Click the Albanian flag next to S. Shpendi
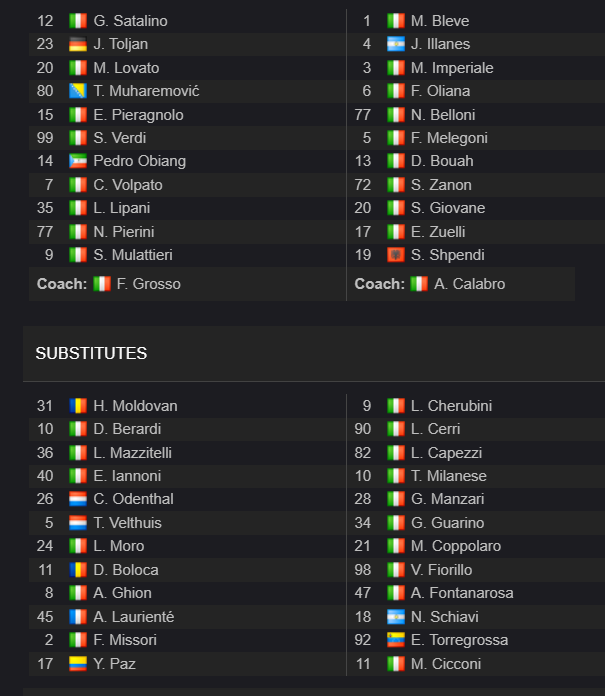This screenshot has width=605, height=696. (395, 255)
